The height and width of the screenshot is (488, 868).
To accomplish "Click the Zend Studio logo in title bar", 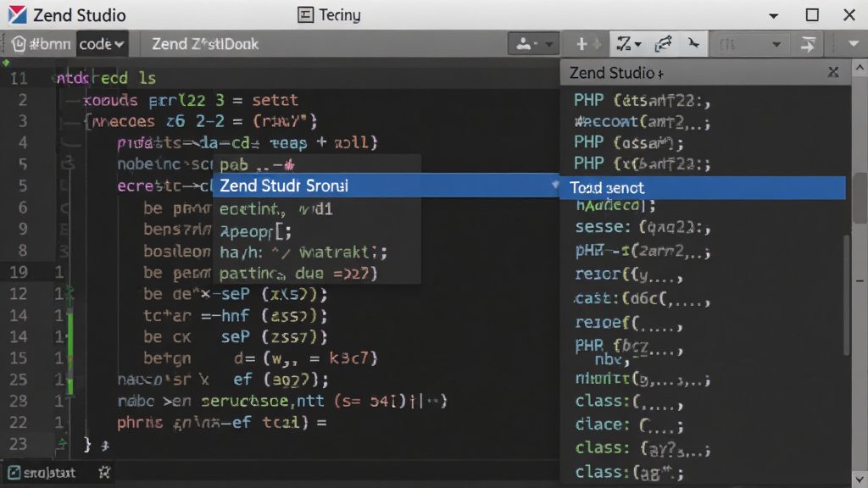I will tap(17, 15).
